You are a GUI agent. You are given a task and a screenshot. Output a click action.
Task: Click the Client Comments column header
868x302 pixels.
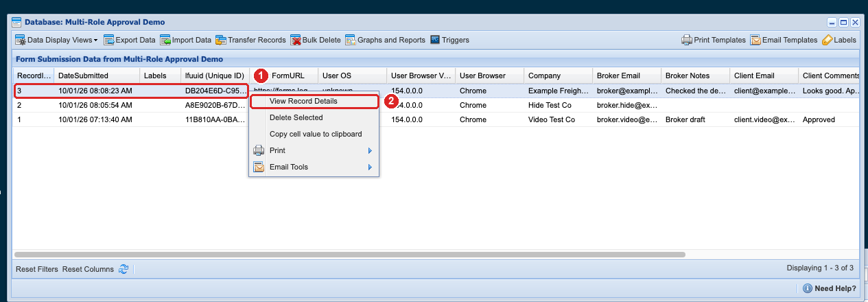(x=829, y=75)
